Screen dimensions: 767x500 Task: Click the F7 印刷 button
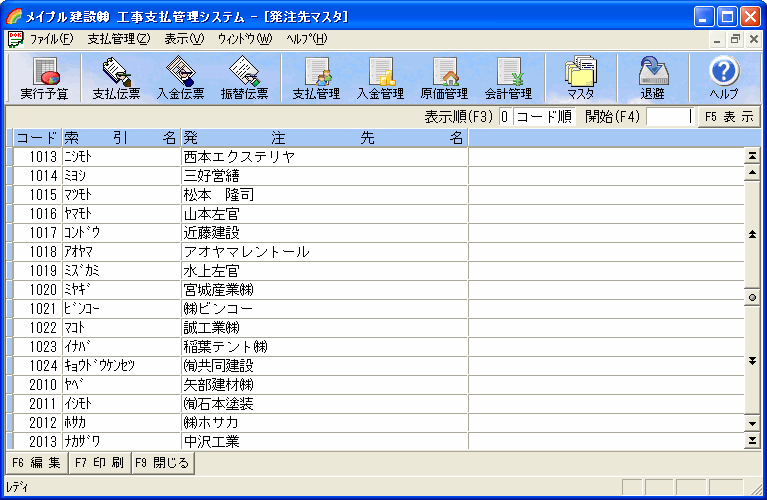(x=100, y=463)
